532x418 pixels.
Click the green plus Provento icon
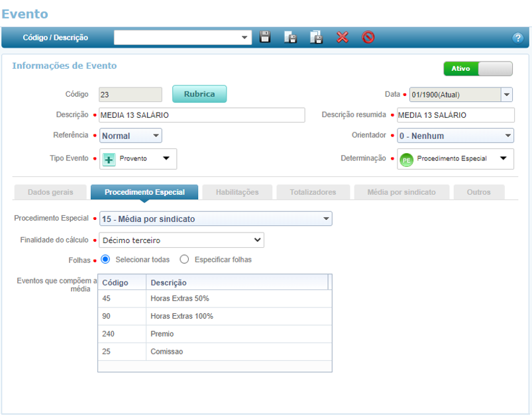tap(109, 159)
